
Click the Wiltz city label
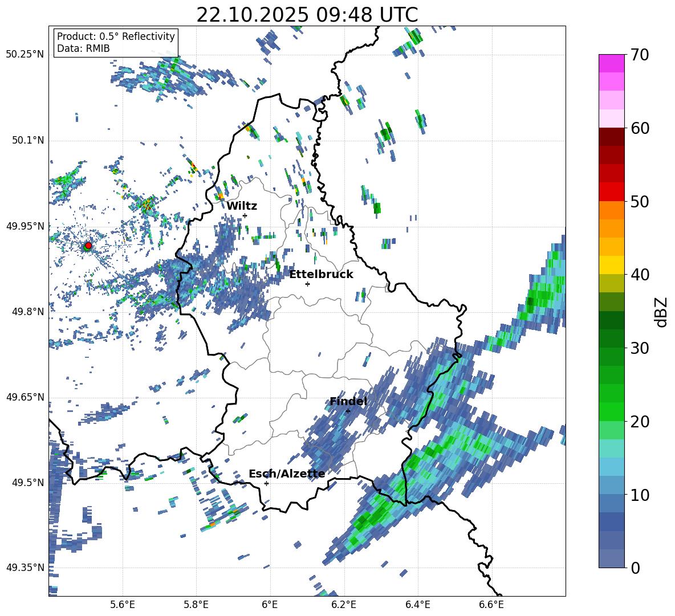click(x=242, y=206)
